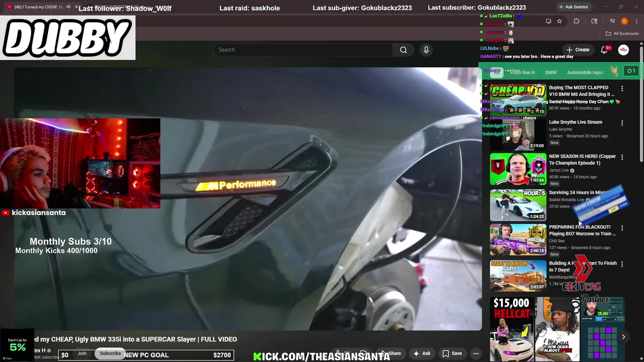Open the $15,000 HELLCAT short thumbnail
The image size is (644, 362).
511,329
